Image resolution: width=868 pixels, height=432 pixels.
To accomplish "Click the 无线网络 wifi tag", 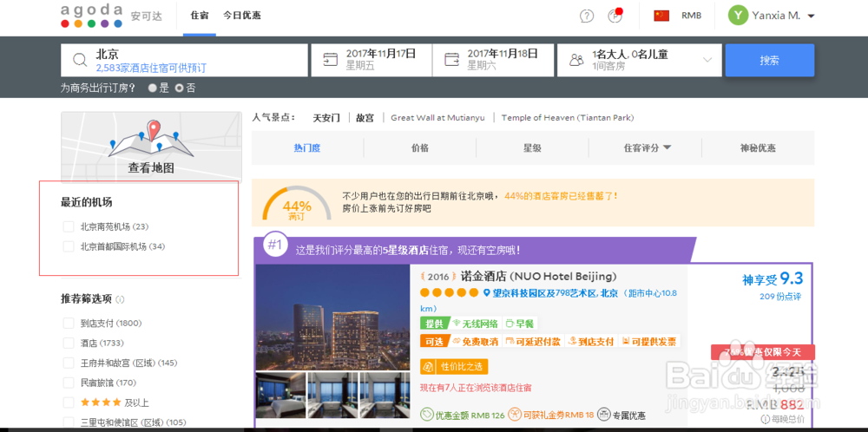I will click(x=476, y=324).
